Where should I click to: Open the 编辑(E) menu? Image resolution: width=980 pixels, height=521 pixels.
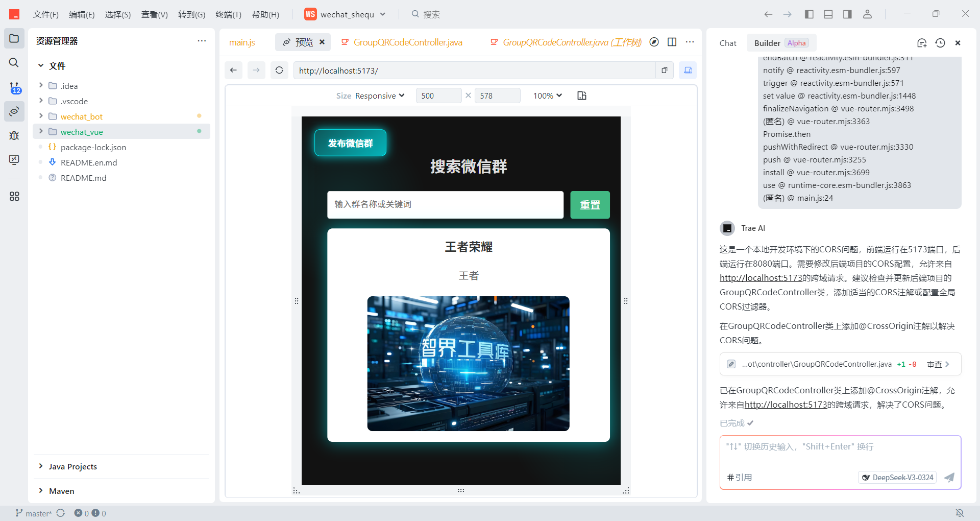pos(82,14)
